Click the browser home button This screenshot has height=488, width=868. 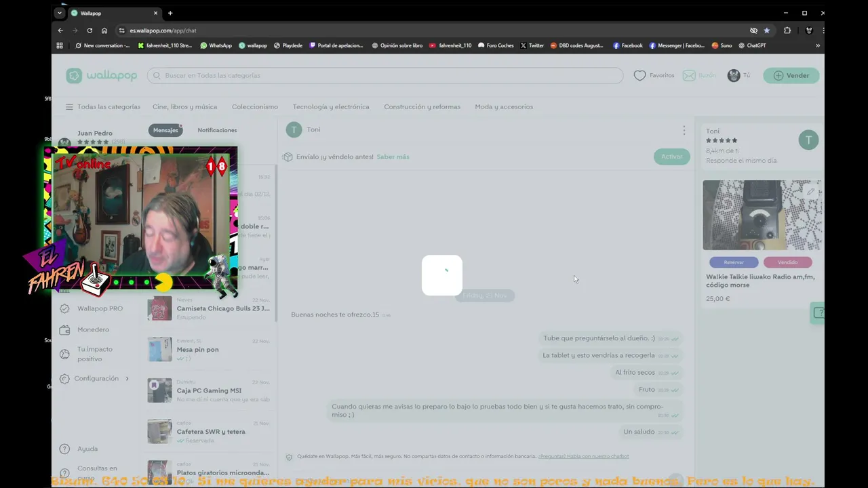[x=104, y=30]
